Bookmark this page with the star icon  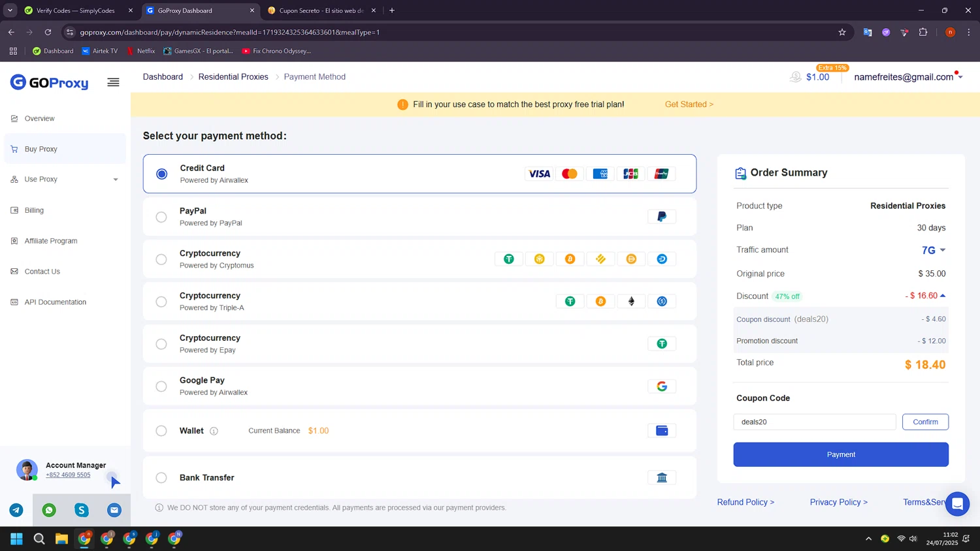click(x=842, y=32)
